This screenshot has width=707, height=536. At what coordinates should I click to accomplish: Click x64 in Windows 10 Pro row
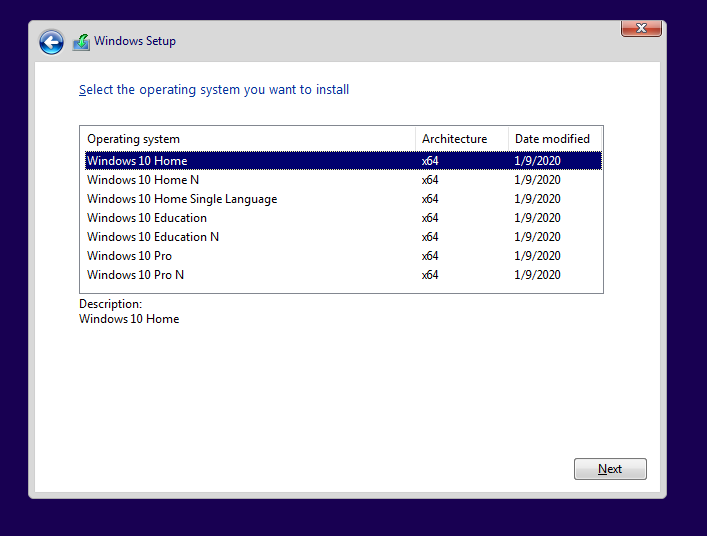pyautogui.click(x=430, y=256)
